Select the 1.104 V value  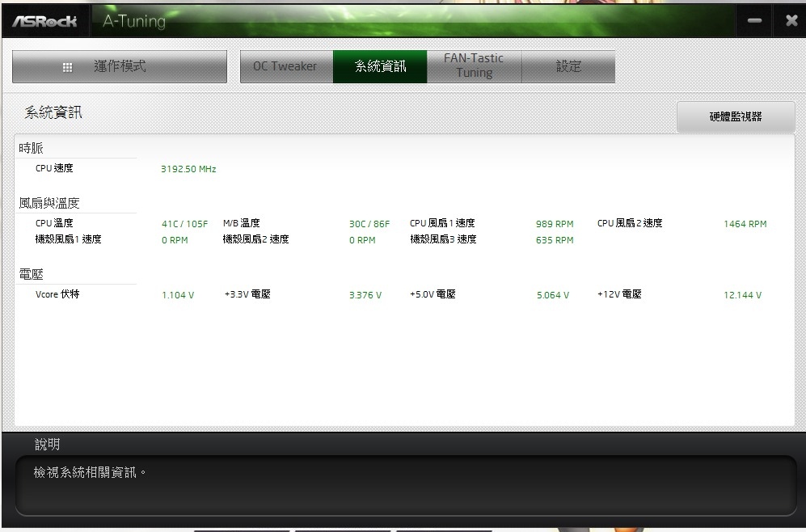coord(178,295)
